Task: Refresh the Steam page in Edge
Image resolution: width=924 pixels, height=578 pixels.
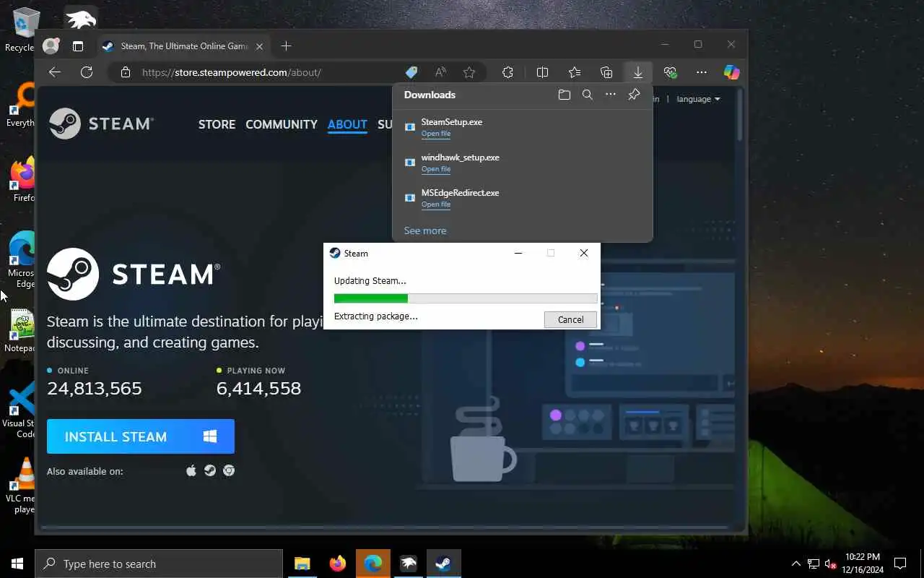Action: (x=87, y=72)
